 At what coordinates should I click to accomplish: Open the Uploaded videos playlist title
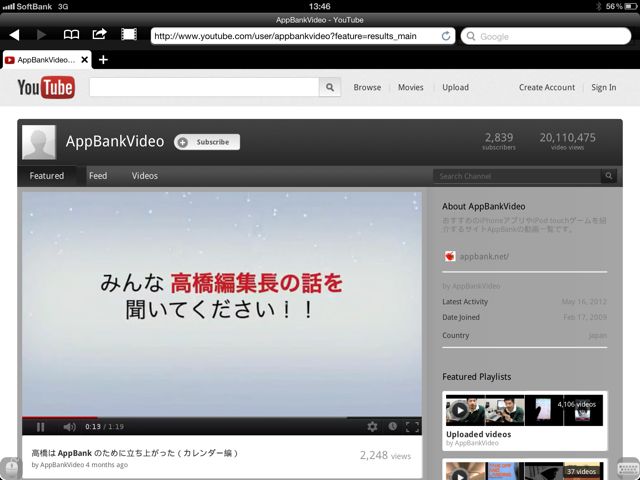[478, 434]
